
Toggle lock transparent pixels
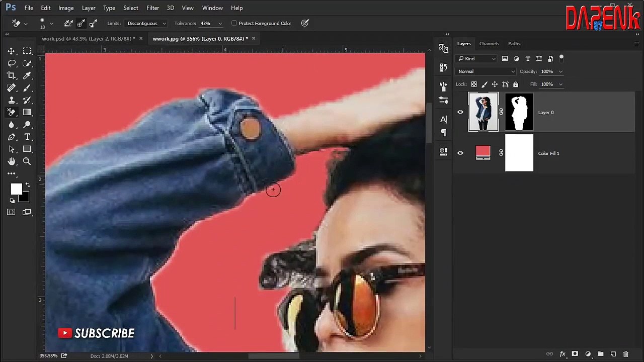click(474, 84)
